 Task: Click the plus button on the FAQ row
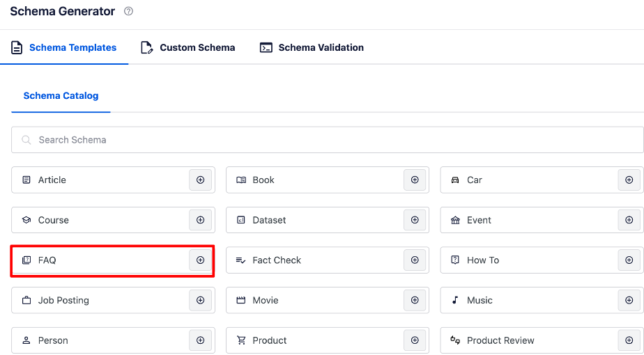201,260
